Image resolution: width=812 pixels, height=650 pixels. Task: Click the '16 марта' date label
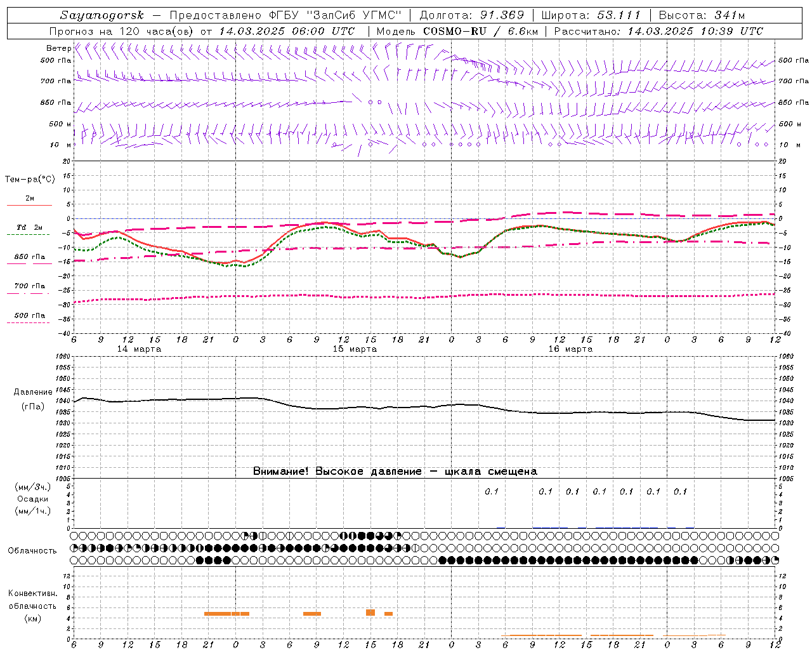click(570, 349)
